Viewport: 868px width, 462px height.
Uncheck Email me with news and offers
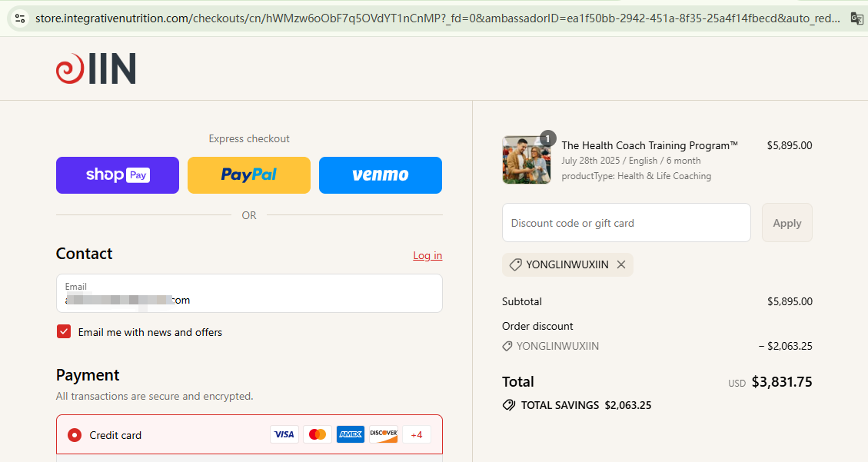coord(64,331)
